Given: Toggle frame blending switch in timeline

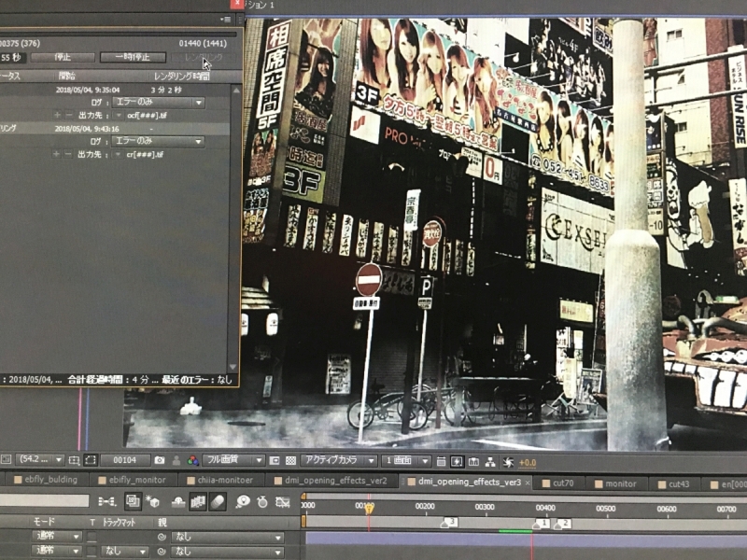Looking at the screenshot, I should [x=198, y=502].
